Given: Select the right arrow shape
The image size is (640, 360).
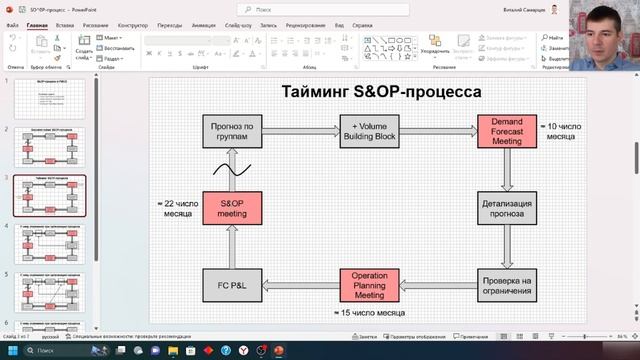Looking at the screenshot, I should click(391, 49).
